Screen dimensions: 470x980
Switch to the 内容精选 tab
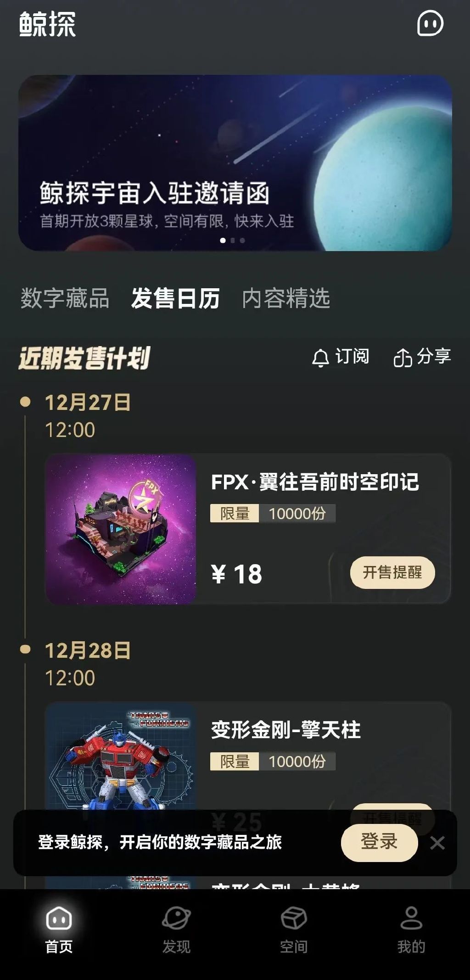[286, 298]
